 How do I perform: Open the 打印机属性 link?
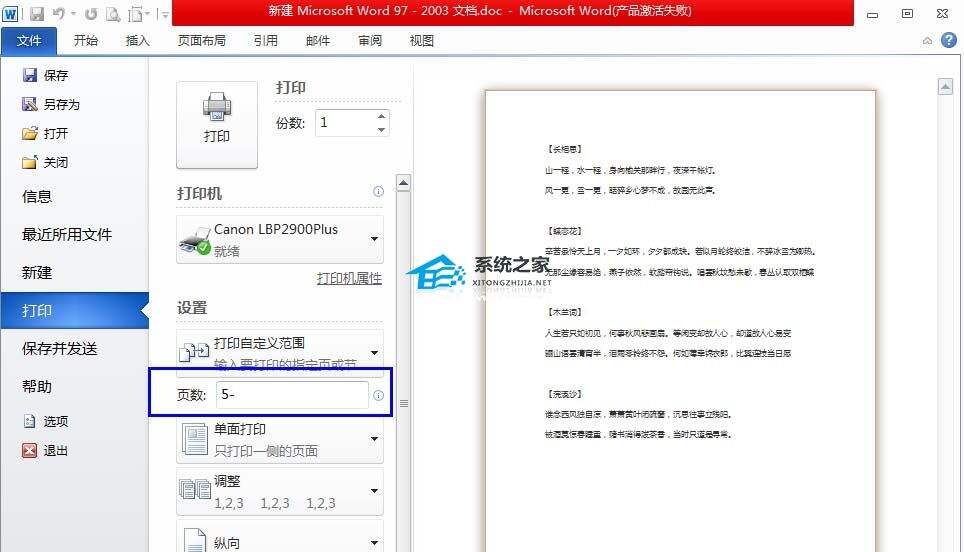click(349, 278)
